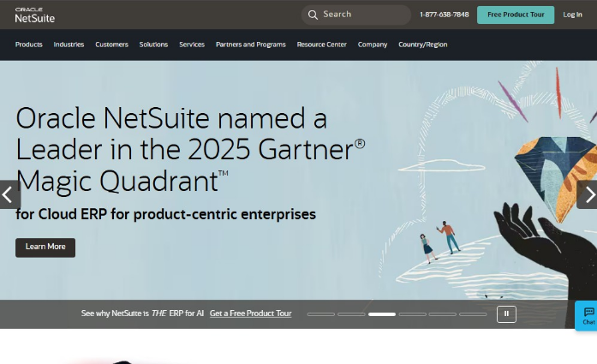Viewport: 597px width, 364px height.
Task: Select the second carousel slide indicator
Action: coord(351,314)
